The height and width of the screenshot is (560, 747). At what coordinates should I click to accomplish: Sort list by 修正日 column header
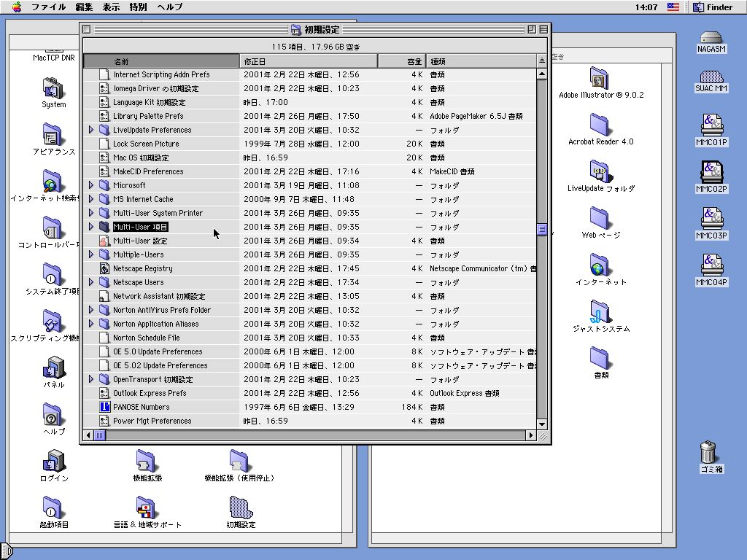(309, 61)
